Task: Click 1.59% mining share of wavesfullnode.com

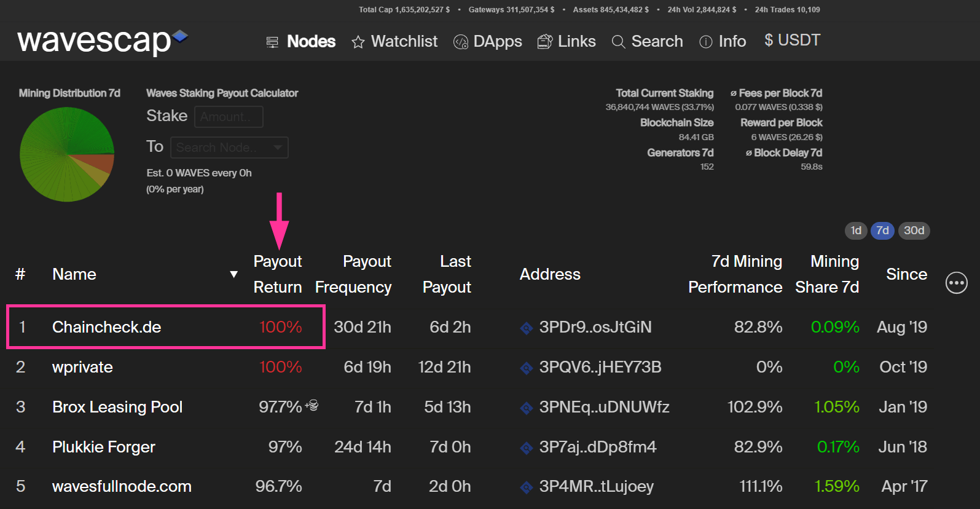Action: pos(837,486)
